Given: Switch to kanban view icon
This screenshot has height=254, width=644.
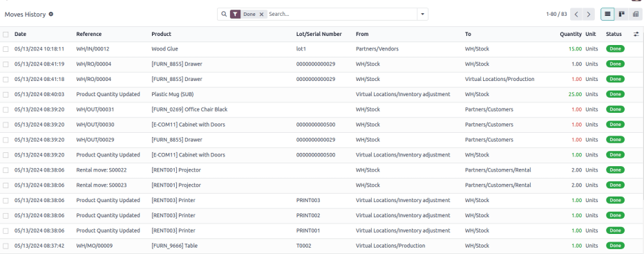Looking at the screenshot, I should (622, 14).
